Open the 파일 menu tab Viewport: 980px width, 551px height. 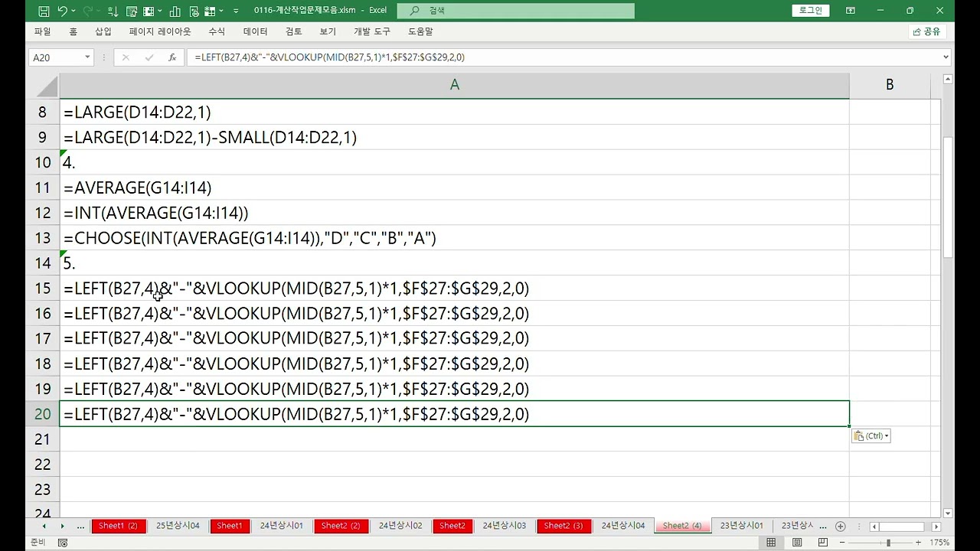pyautogui.click(x=43, y=31)
